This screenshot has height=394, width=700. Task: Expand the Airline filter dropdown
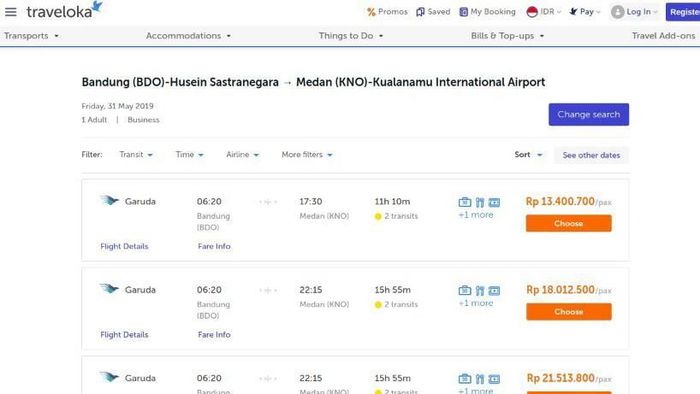(242, 154)
